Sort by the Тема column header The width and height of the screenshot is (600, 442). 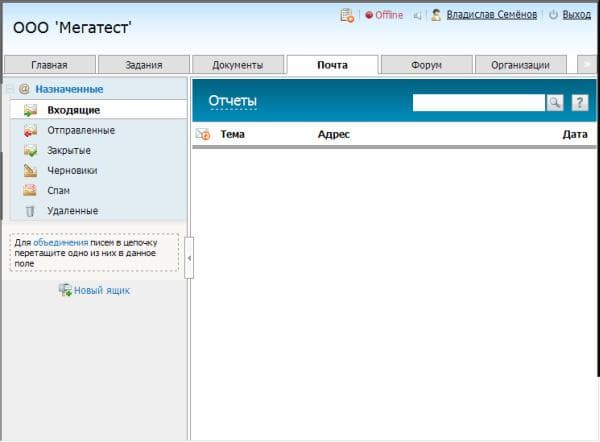233,134
